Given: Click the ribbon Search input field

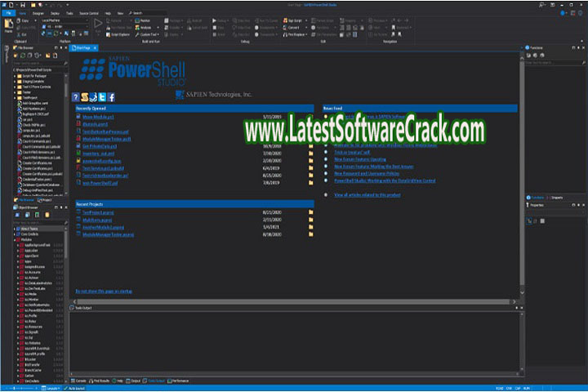Looking at the screenshot, I should coord(148,13).
